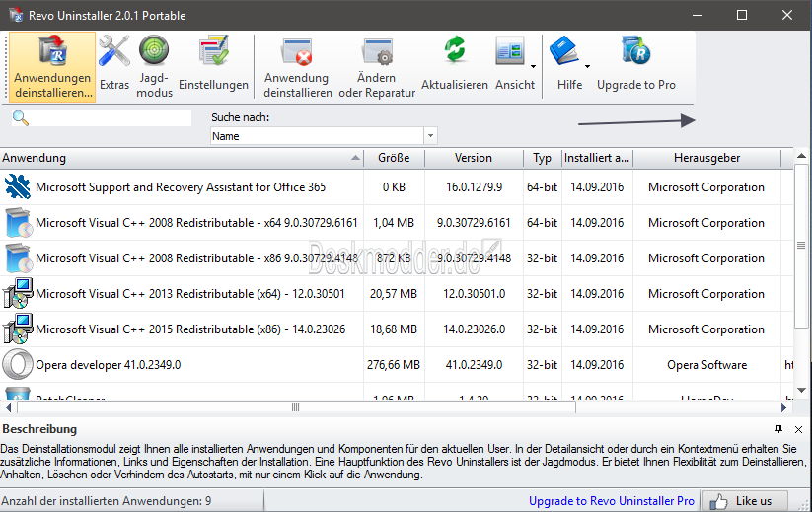Screen dimensions: 812x512
Task: Click Ändern oder Reparatur button
Action: [377, 67]
